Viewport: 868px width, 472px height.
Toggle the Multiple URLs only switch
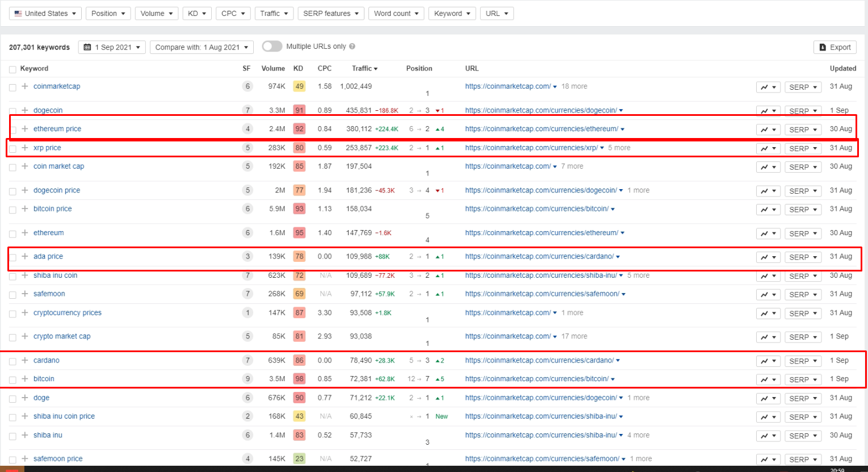point(272,47)
